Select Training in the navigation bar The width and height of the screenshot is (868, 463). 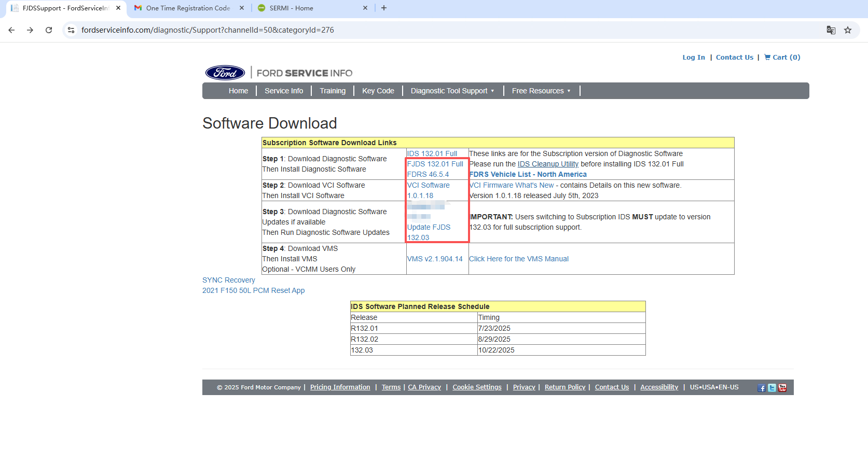click(x=333, y=91)
